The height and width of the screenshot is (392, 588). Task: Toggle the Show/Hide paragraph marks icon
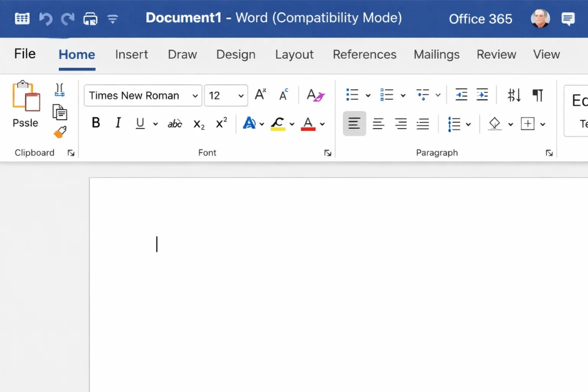pyautogui.click(x=538, y=94)
